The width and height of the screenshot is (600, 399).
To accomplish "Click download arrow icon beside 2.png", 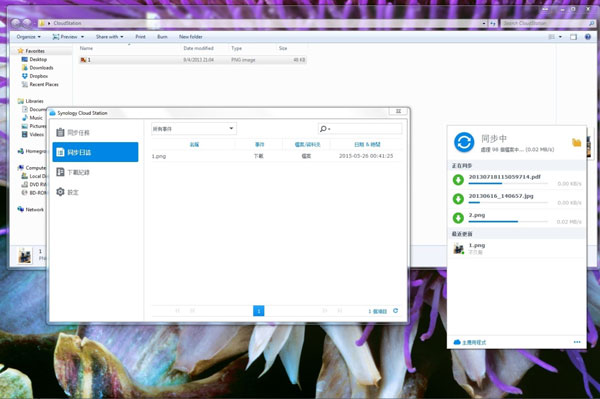I will (458, 218).
